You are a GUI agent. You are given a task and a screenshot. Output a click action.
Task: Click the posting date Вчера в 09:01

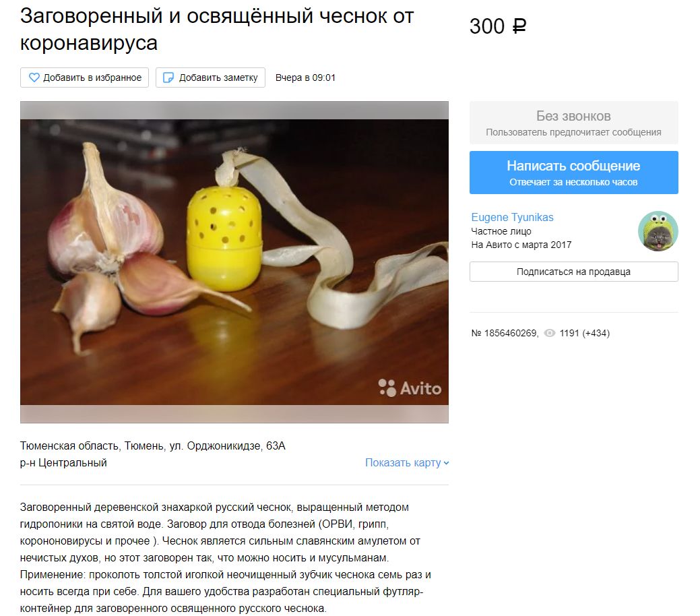pyautogui.click(x=305, y=78)
